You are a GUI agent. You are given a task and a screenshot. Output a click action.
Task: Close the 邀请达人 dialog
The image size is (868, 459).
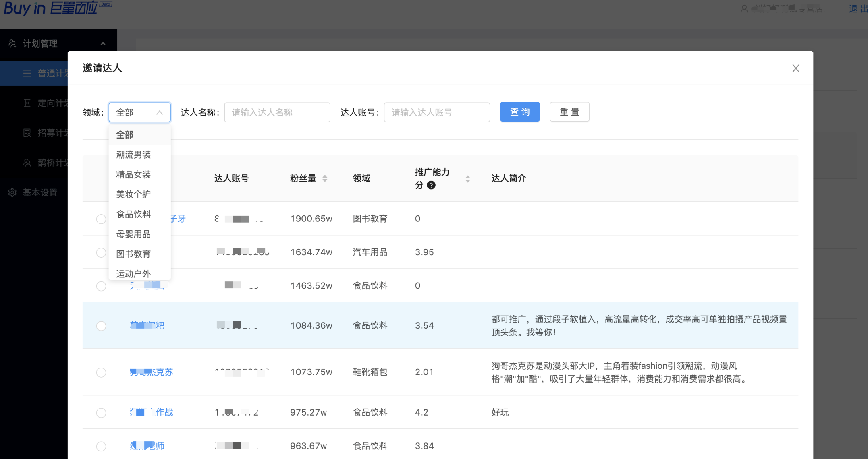(x=795, y=68)
